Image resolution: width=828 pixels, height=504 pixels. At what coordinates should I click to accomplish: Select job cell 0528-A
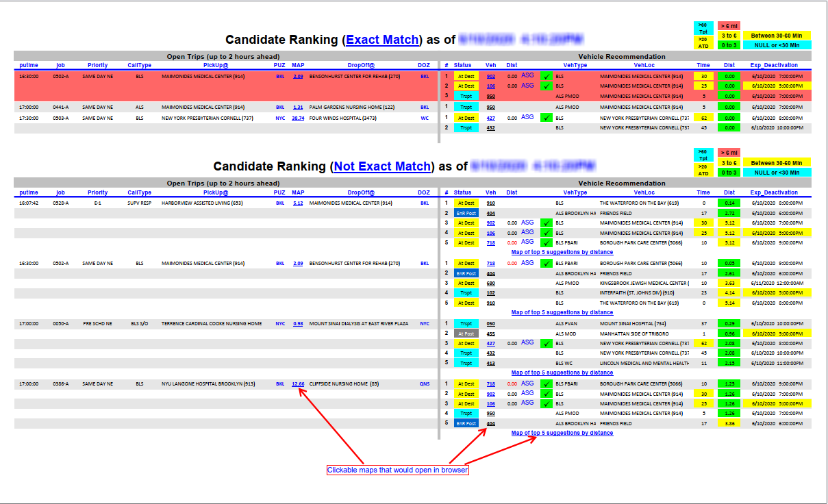pos(61,203)
